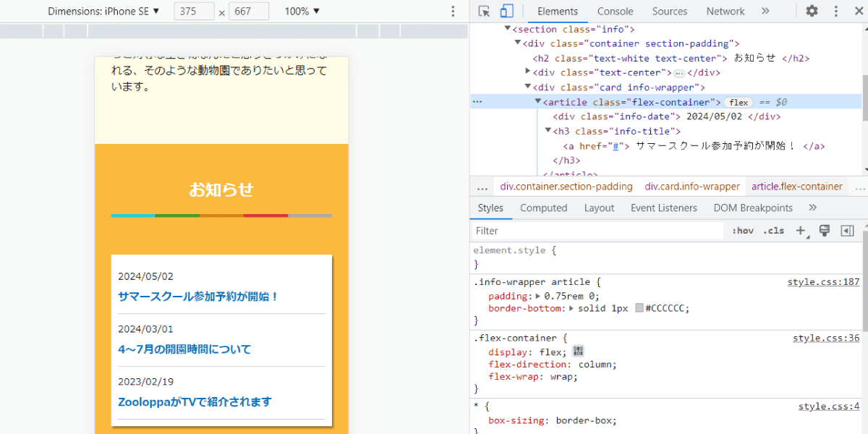This screenshot has height=434, width=868.
Task: Show more breadcrumb ancestors via the ellipsis
Action: click(482, 187)
